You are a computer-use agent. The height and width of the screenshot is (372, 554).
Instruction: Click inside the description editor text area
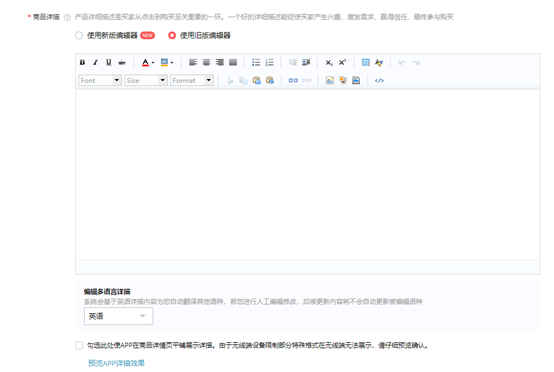[x=307, y=175]
